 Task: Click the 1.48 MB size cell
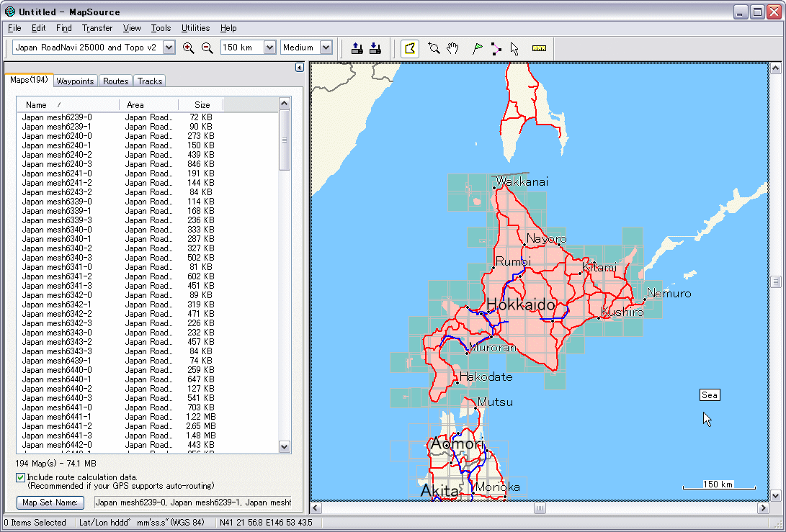point(200,436)
